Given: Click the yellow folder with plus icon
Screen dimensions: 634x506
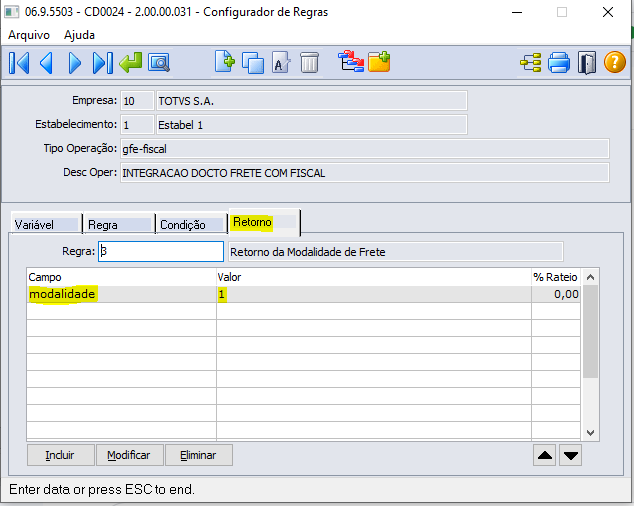Looking at the screenshot, I should tap(379, 62).
